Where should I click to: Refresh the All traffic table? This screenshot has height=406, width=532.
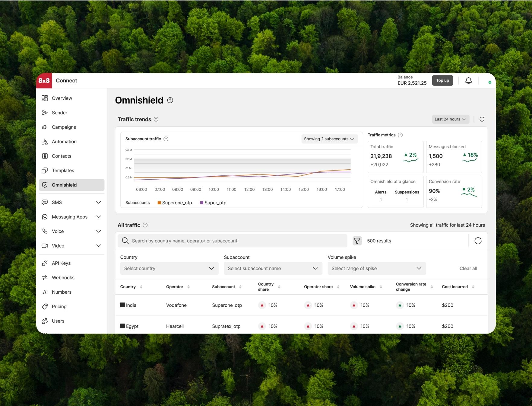[478, 241]
